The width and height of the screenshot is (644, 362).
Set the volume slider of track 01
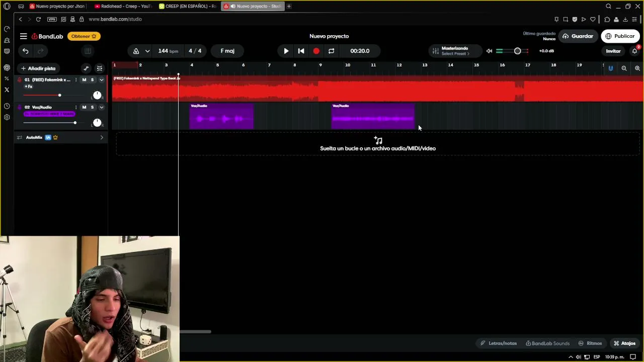click(x=59, y=95)
